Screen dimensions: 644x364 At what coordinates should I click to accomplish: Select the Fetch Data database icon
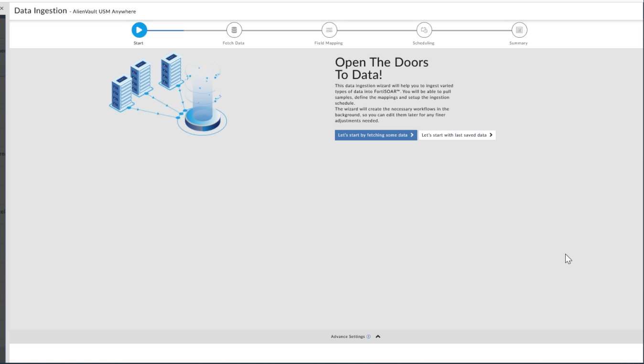(x=234, y=30)
